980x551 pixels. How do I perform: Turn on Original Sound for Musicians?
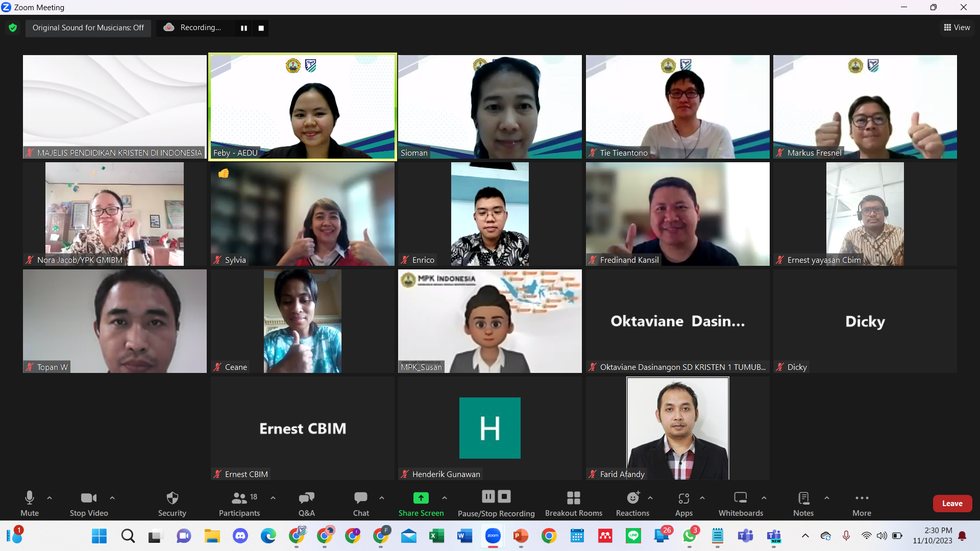pos(88,28)
